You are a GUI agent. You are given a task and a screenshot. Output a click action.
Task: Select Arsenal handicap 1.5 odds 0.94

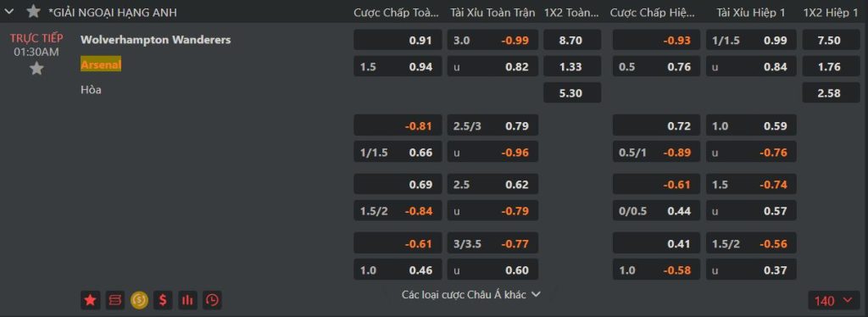[x=398, y=66]
